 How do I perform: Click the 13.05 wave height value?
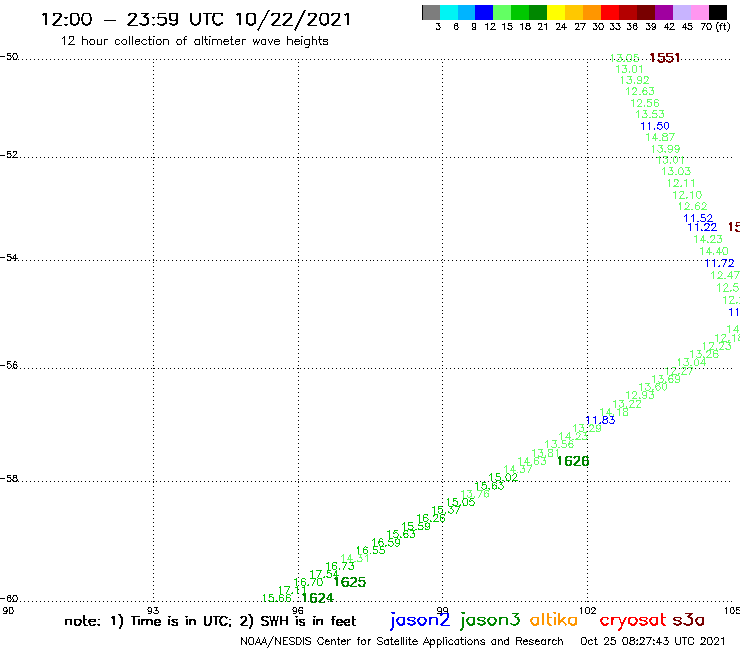click(624, 58)
